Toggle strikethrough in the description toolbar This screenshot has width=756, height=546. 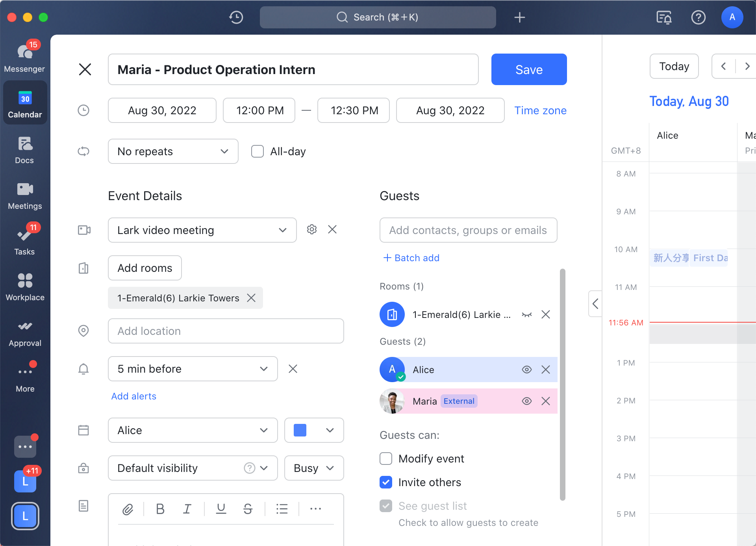tap(248, 509)
